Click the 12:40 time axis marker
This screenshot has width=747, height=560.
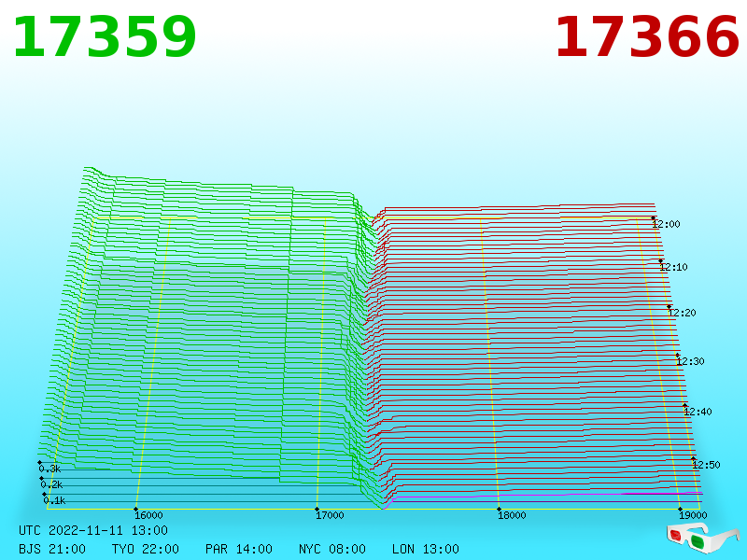pyautogui.click(x=698, y=412)
